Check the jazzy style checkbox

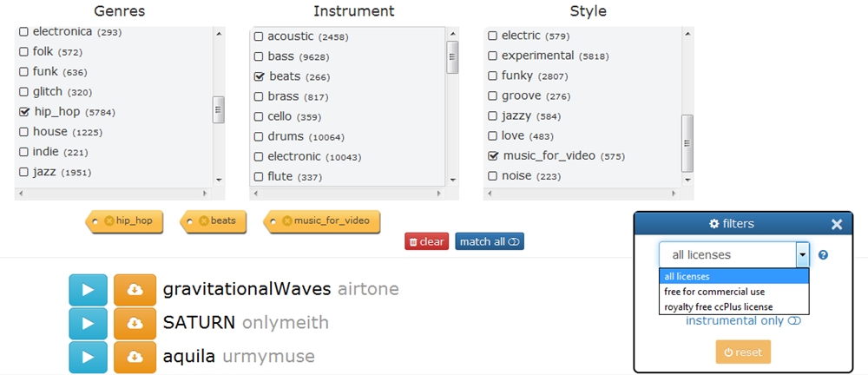(493, 116)
